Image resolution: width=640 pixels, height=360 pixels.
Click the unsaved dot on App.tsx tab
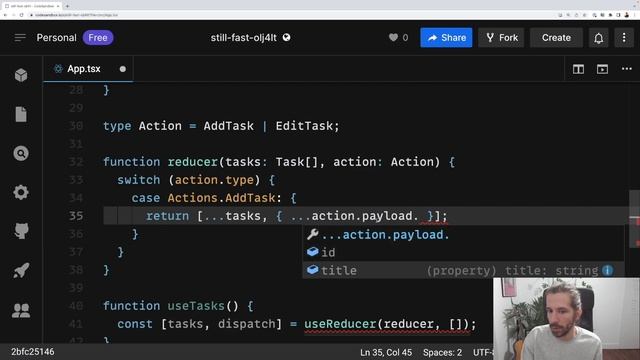[122, 69]
